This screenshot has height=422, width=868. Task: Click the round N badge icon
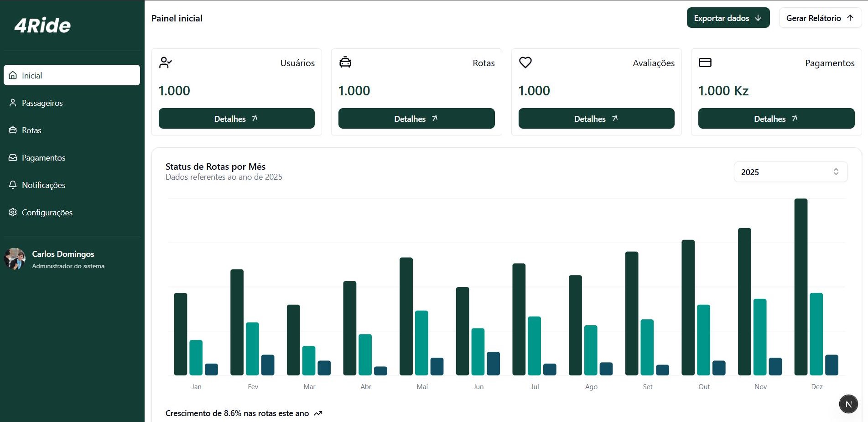[x=848, y=404]
